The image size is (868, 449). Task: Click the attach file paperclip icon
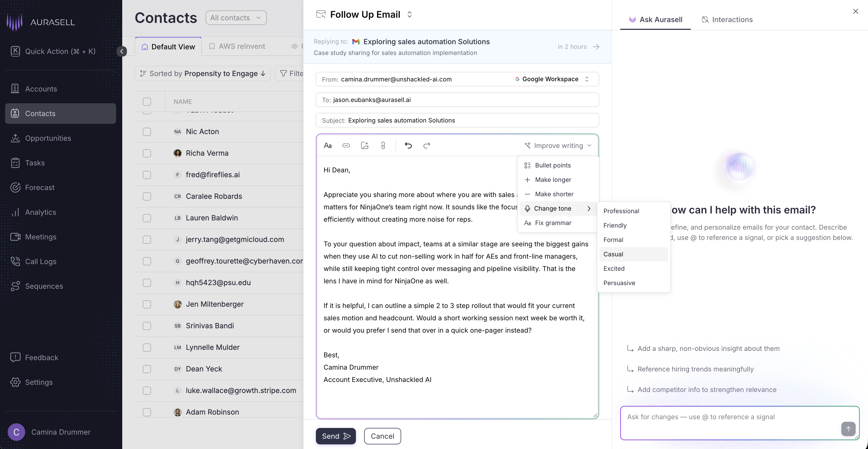[383, 145]
